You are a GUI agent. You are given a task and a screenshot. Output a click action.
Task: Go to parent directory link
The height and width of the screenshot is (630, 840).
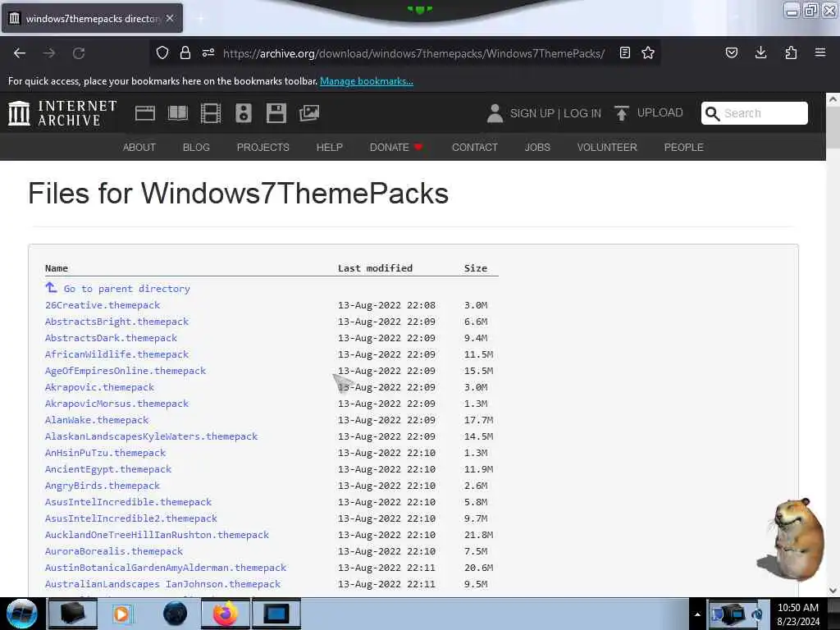click(127, 289)
